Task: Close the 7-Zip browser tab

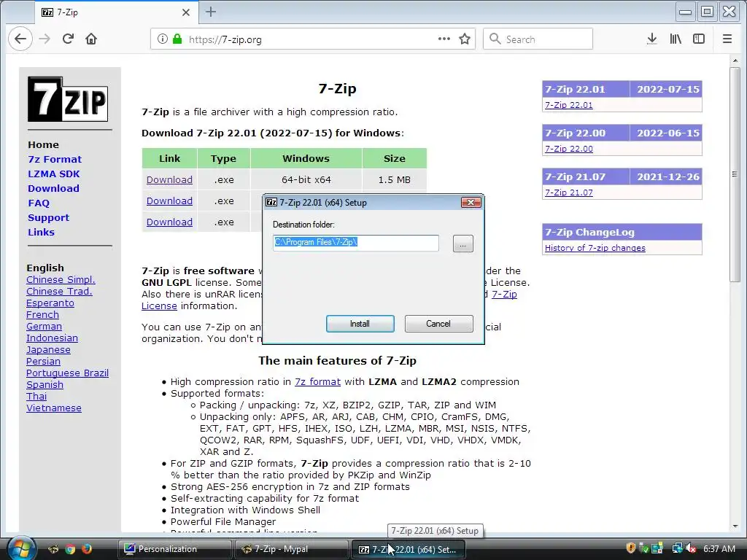Action: [186, 12]
